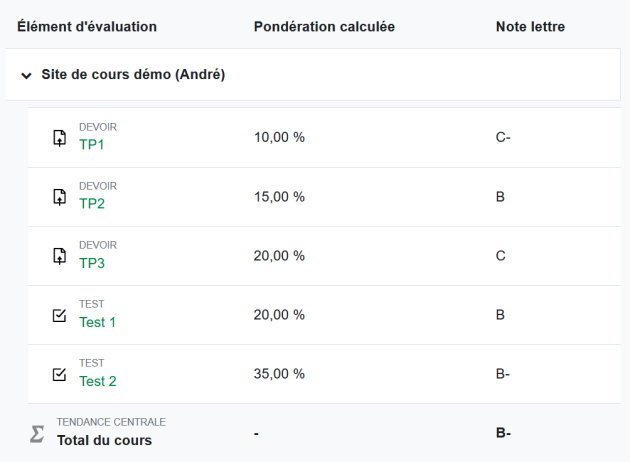Click the TP3 assignment icon
The width and height of the screenshot is (630, 462).
tap(59, 256)
